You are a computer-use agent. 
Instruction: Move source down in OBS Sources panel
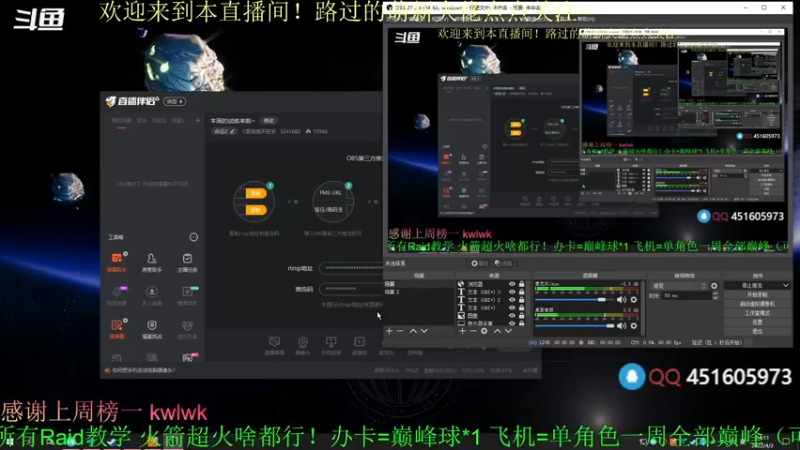tap(508, 331)
